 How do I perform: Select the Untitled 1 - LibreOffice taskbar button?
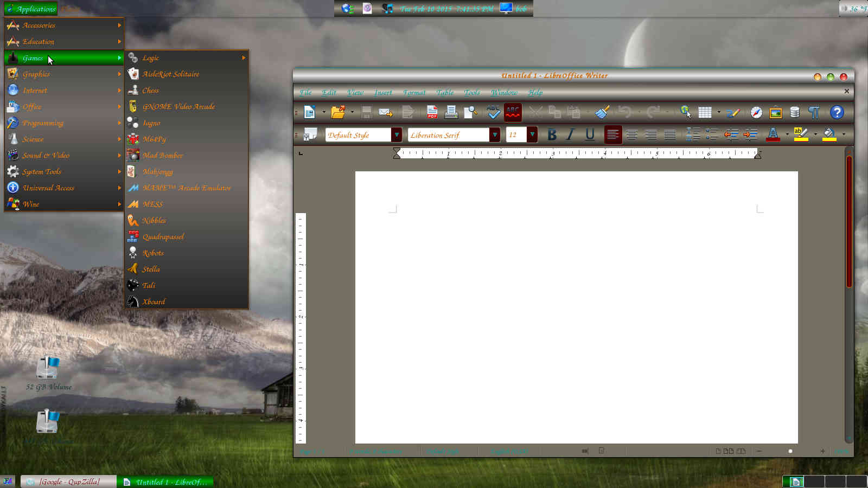(x=165, y=481)
